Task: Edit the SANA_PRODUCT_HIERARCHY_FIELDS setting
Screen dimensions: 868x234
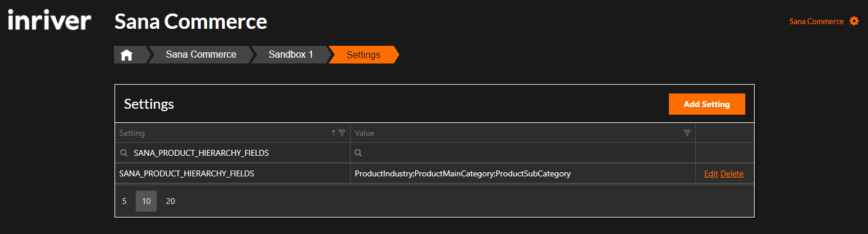Action: pyautogui.click(x=711, y=173)
